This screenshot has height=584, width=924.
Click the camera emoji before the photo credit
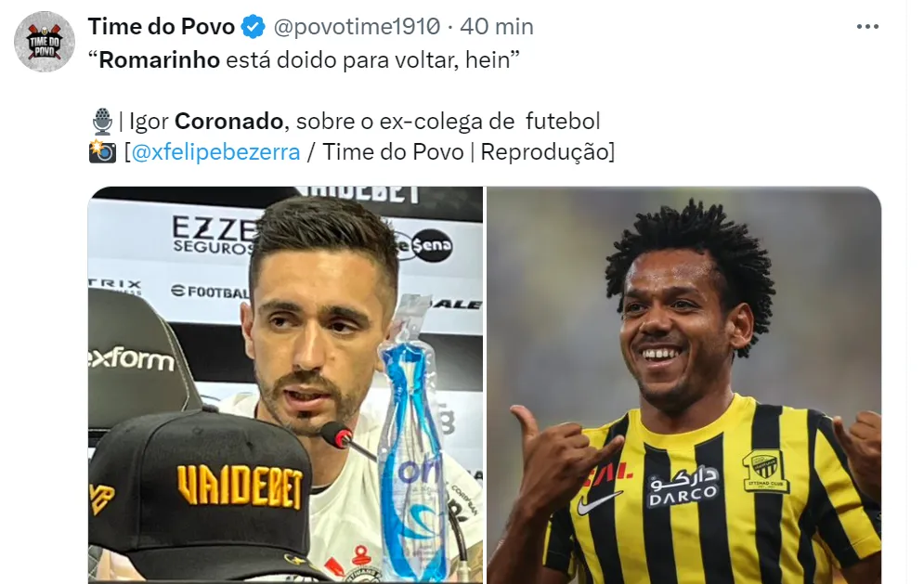(x=102, y=151)
